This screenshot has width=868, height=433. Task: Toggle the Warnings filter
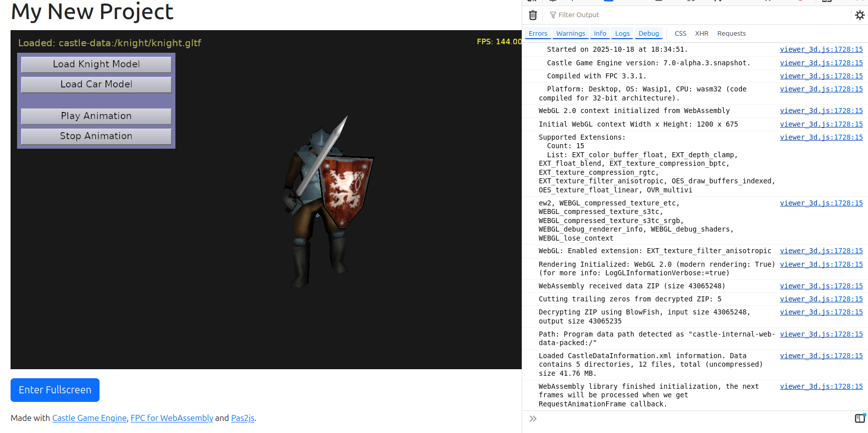pos(570,34)
